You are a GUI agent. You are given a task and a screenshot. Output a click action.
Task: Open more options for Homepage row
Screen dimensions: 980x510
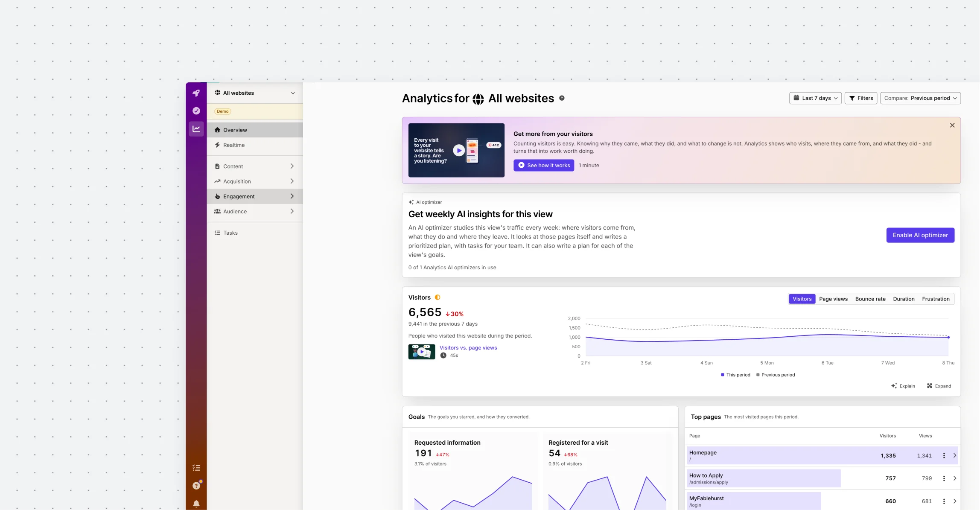click(x=944, y=455)
